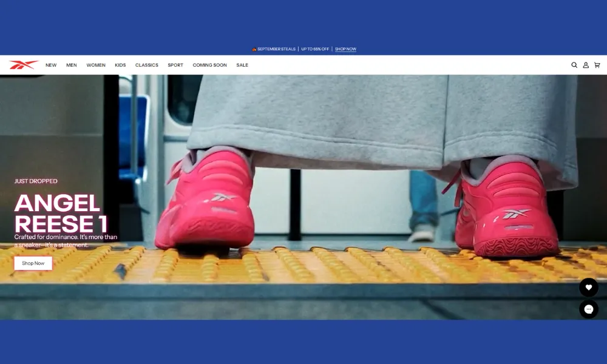Open the COMING SOON section
Image resolution: width=607 pixels, height=364 pixels.
coord(209,65)
